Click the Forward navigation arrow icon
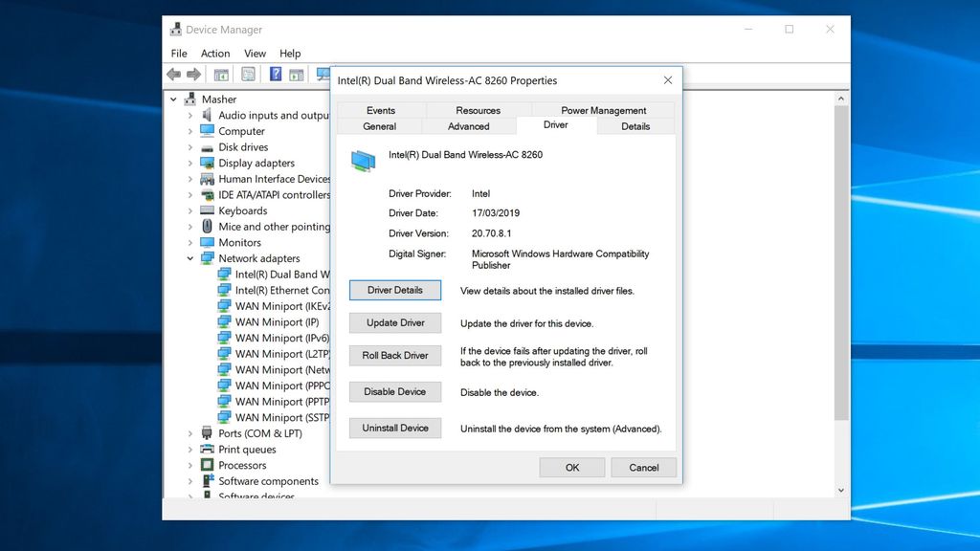Screen dimensions: 980x551 (x=193, y=74)
